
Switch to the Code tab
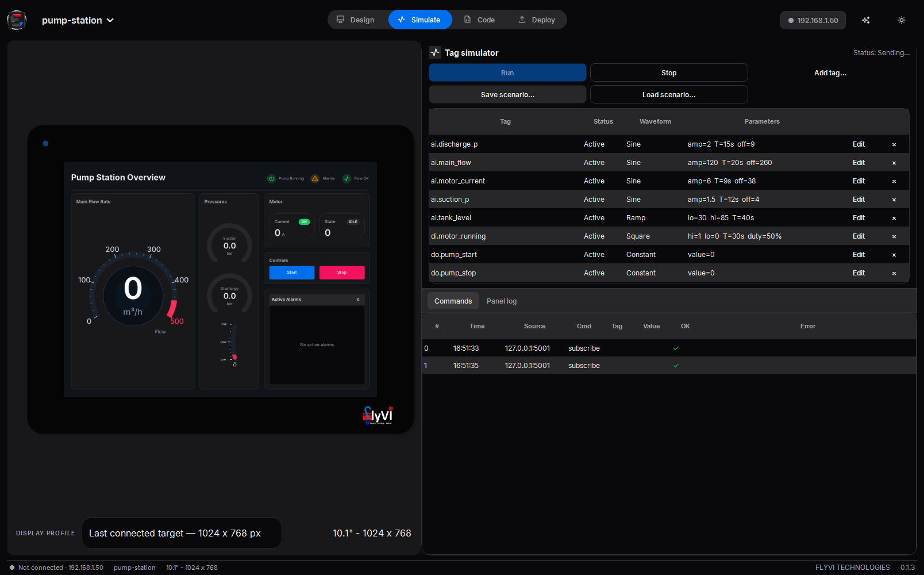[480, 20]
